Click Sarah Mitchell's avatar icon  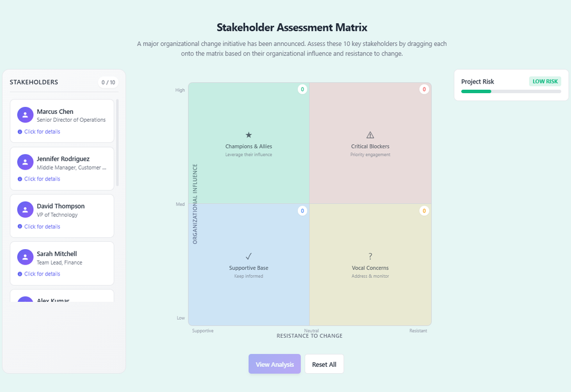click(25, 257)
